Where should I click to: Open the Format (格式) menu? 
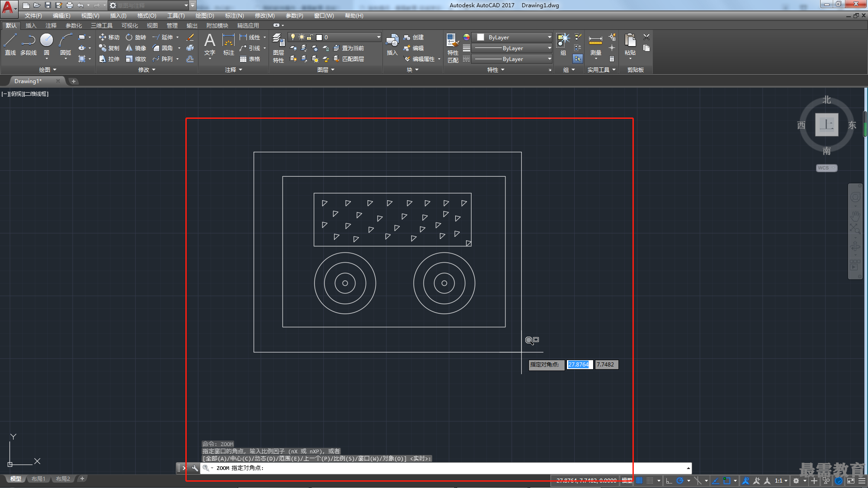146,16
